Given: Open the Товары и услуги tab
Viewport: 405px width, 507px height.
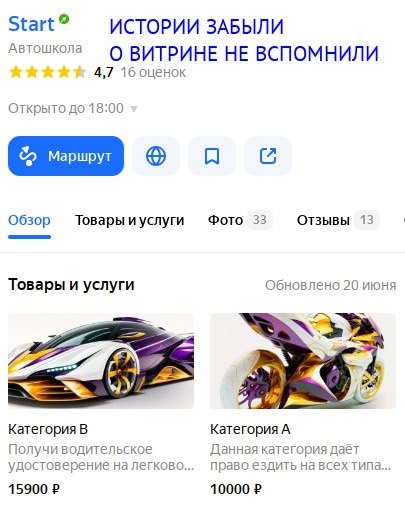Looking at the screenshot, I should 130,220.
